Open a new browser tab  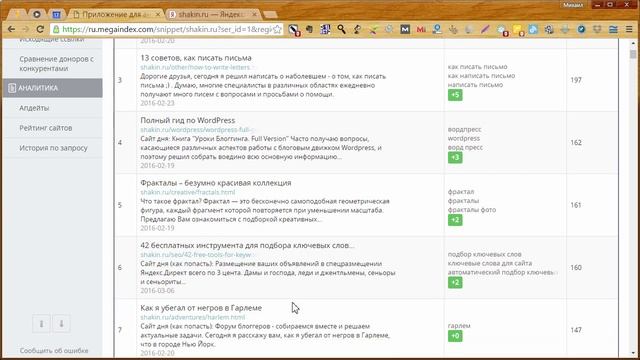point(270,15)
